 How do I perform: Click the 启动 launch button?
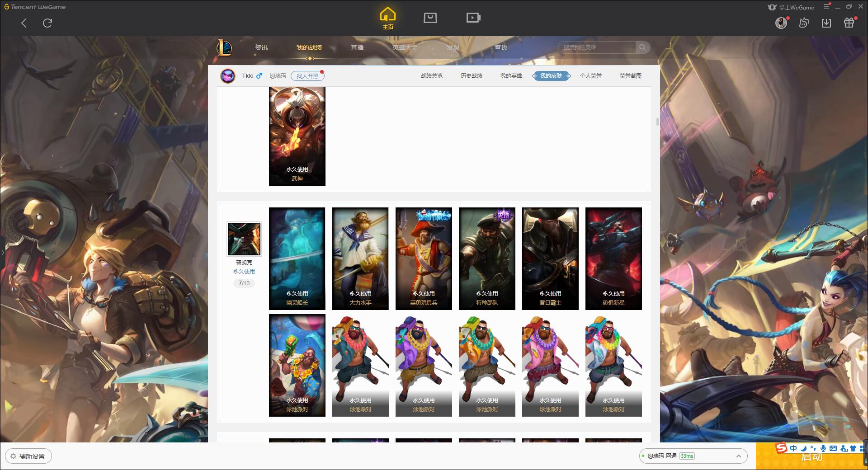pyautogui.click(x=811, y=456)
